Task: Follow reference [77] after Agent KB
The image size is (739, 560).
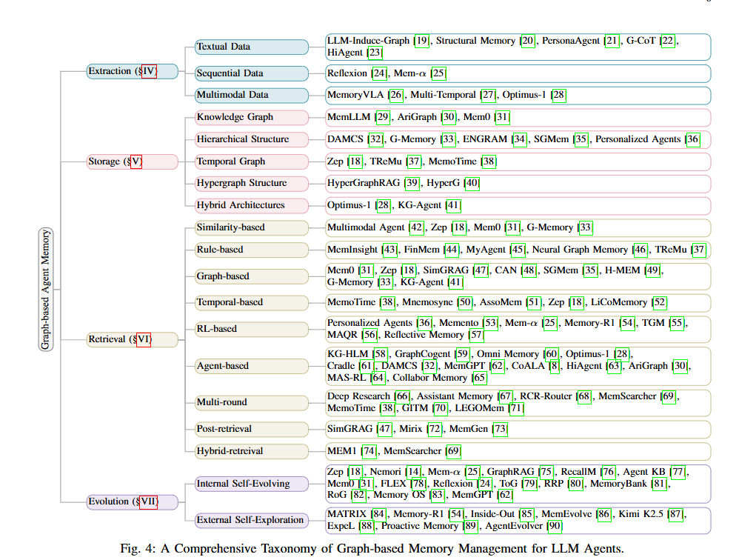Action: (x=678, y=473)
